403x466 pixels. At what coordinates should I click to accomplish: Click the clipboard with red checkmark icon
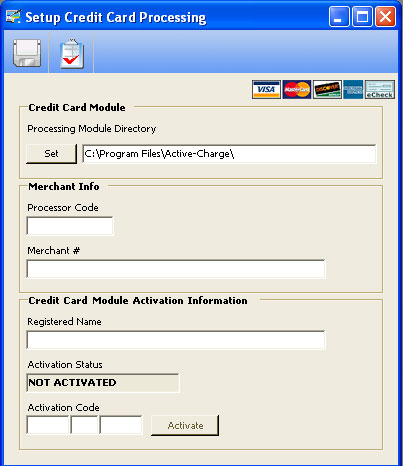tap(72, 54)
